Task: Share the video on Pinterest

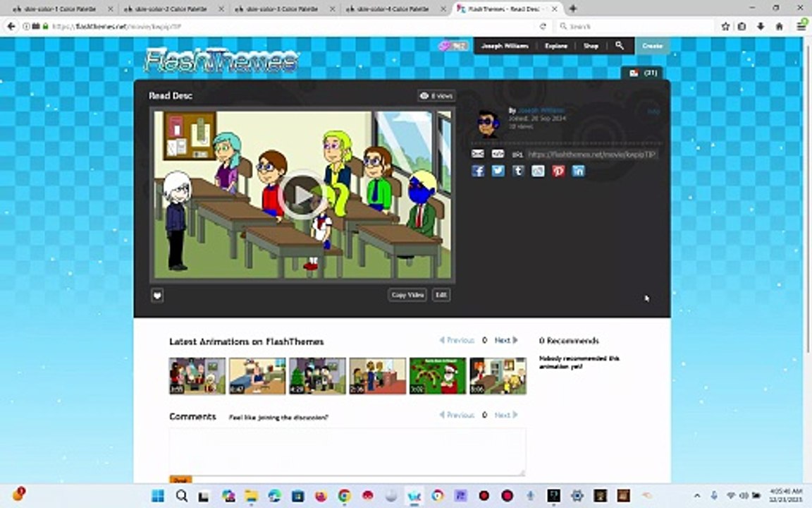Action: pyautogui.click(x=558, y=171)
